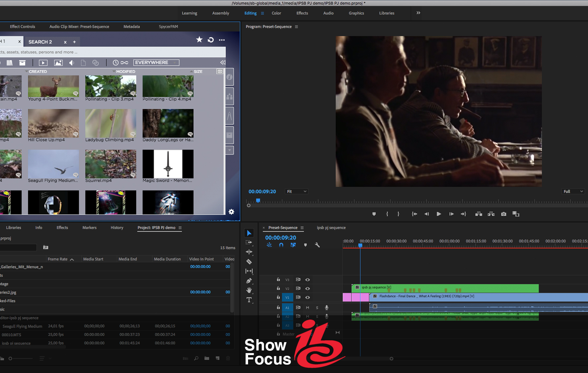The image size is (588, 373).
Task: Select the Ripple Edit tool
Action: pyautogui.click(x=249, y=252)
